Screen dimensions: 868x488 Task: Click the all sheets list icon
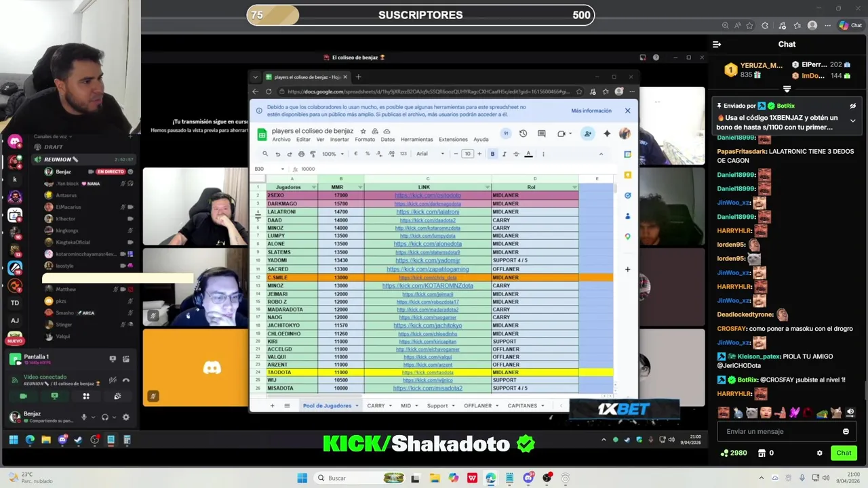pyautogui.click(x=287, y=405)
